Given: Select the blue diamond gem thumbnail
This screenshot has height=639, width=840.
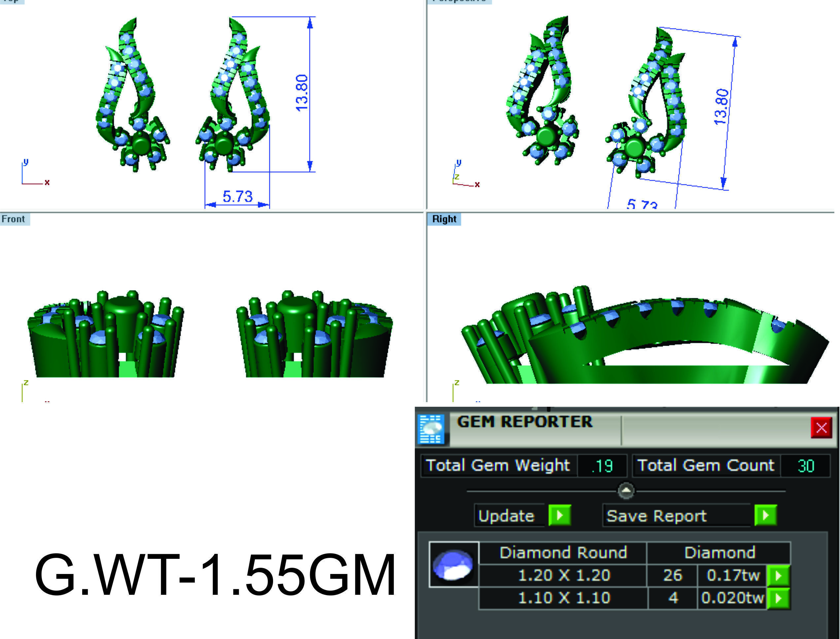Looking at the screenshot, I should coord(453,565).
